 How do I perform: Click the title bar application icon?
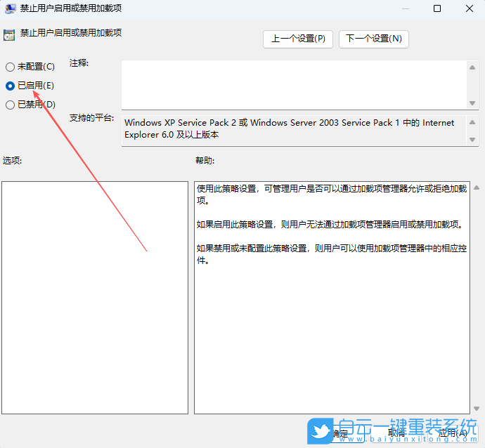pyautogui.click(x=11, y=8)
